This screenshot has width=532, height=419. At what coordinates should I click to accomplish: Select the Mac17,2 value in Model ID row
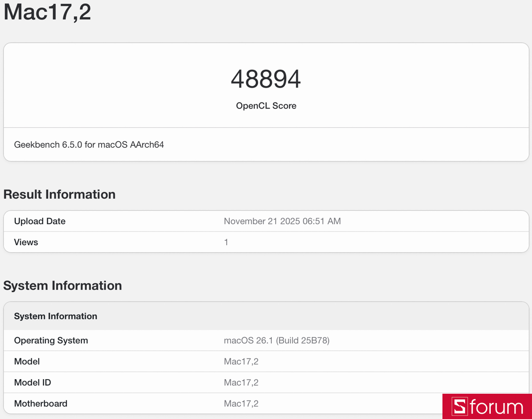241,383
